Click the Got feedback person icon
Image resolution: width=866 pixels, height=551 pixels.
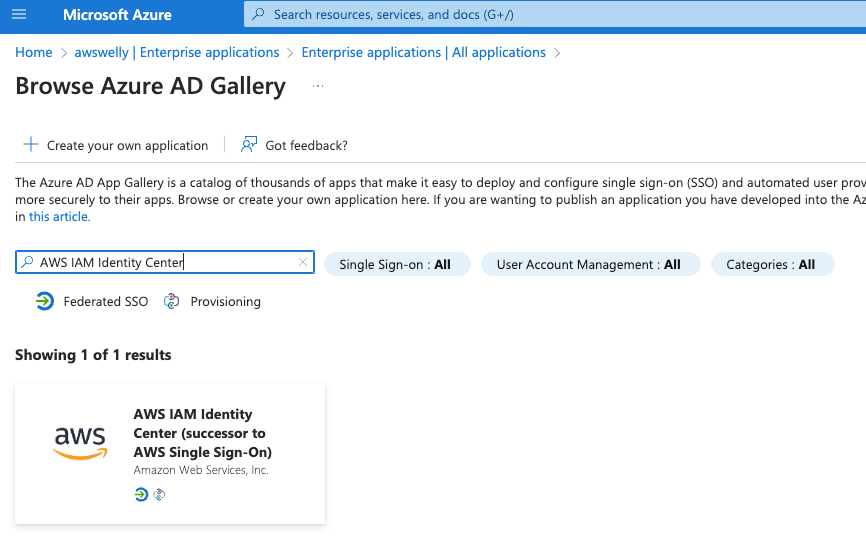[x=249, y=145]
